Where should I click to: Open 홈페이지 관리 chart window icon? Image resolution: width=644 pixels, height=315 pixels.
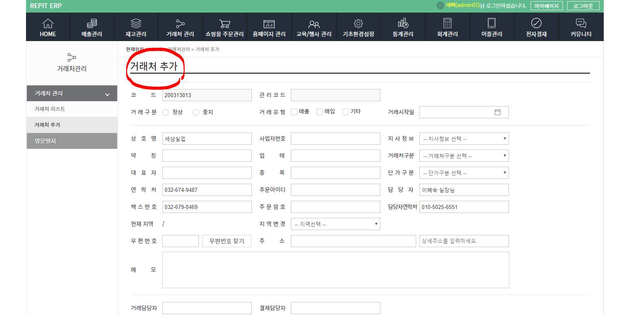[x=269, y=24]
